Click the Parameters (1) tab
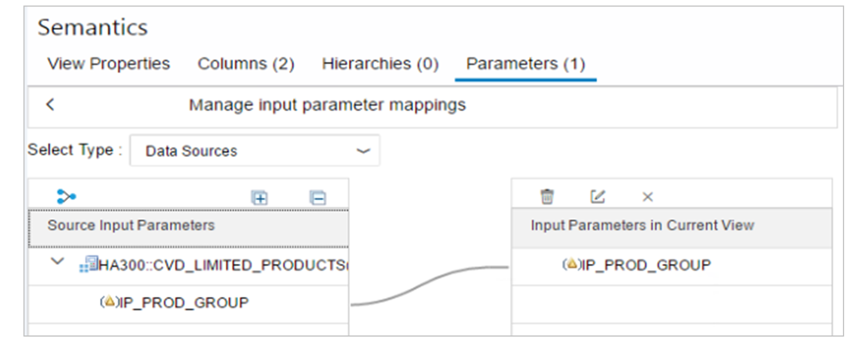 coord(525,64)
